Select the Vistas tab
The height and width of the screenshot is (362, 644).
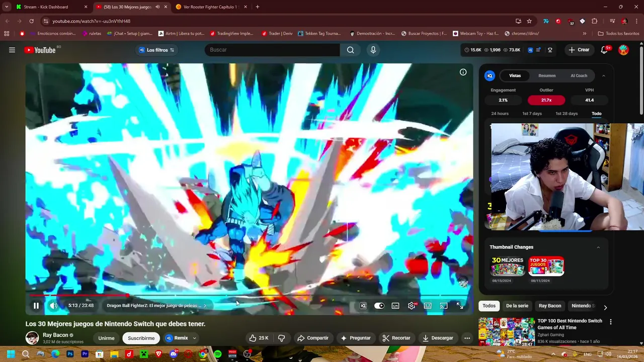pos(515,75)
